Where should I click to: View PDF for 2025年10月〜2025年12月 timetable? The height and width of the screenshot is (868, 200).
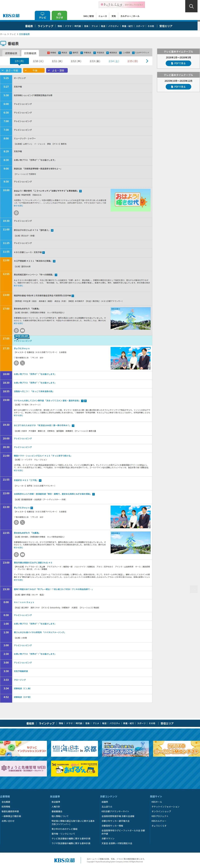[x=178, y=87]
